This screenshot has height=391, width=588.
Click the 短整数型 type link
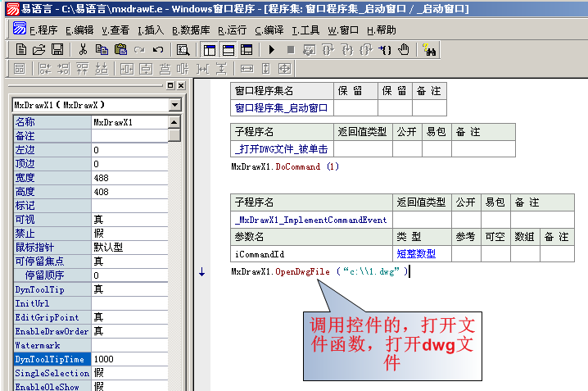tap(416, 254)
